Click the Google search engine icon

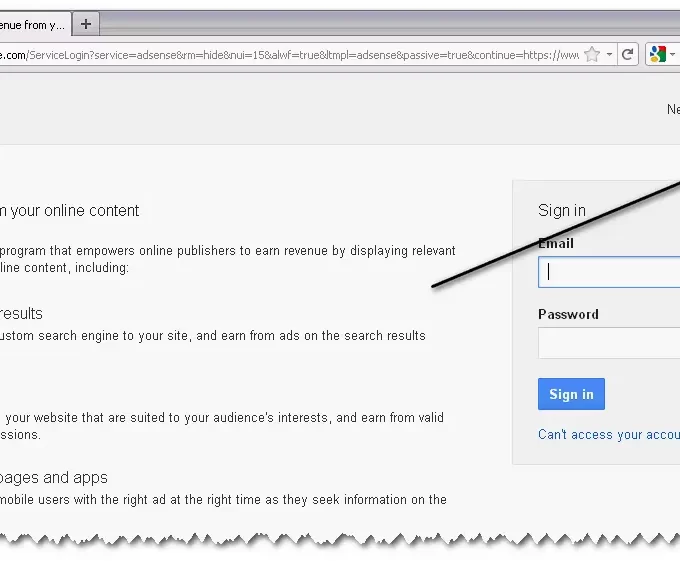657,55
